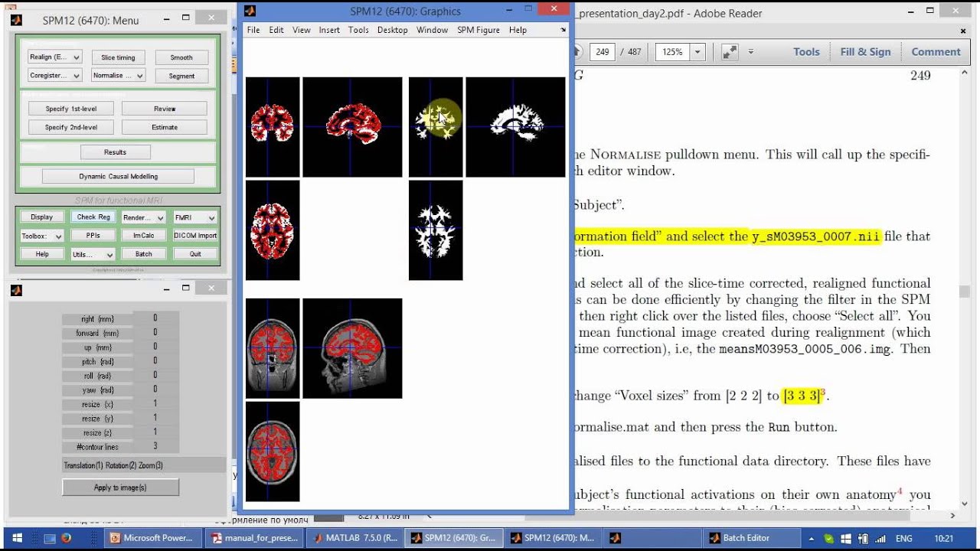Open the File menu in Graphics window
Viewport: 980px width, 551px height.
(253, 30)
